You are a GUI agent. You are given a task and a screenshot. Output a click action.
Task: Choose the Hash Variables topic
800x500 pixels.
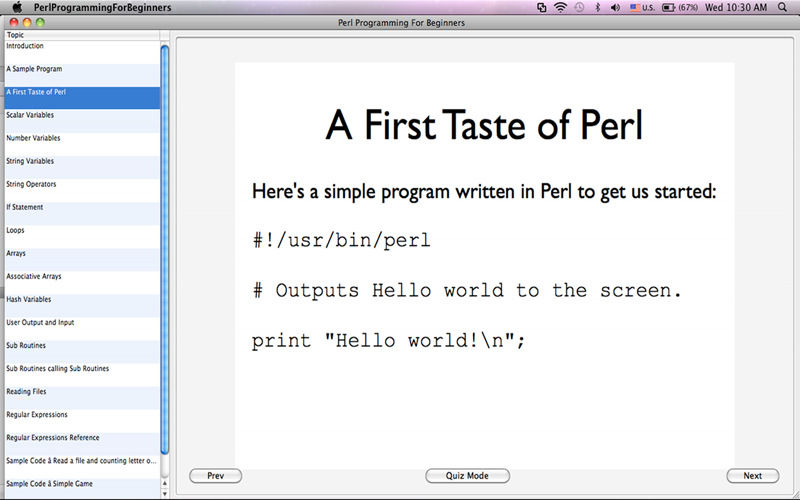pos(82,305)
